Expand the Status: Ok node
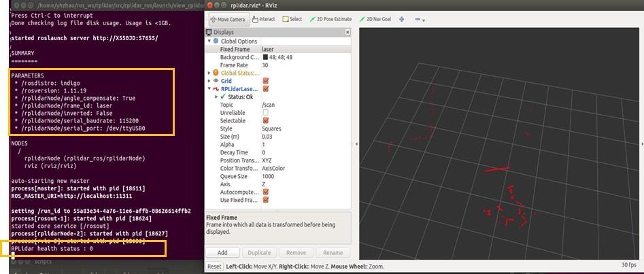The width and height of the screenshot is (644, 274). pyautogui.click(x=216, y=97)
